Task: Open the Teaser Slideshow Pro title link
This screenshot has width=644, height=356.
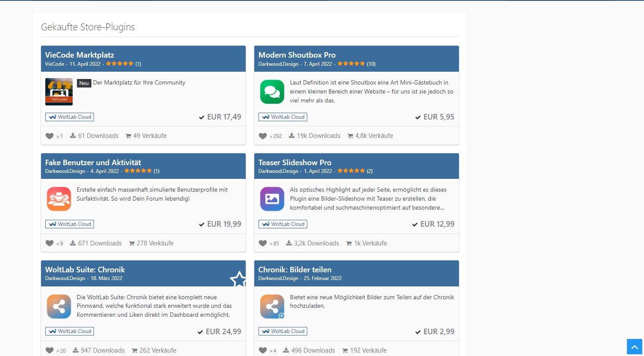Action: click(295, 163)
